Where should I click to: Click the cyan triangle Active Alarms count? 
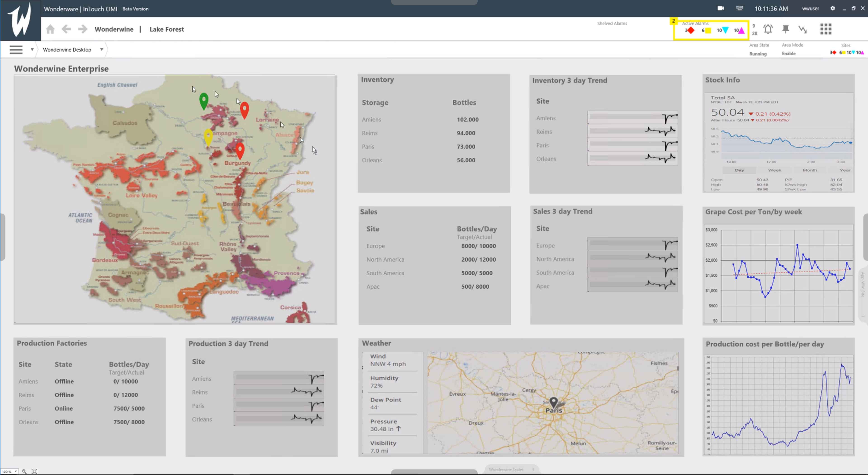pyautogui.click(x=722, y=31)
